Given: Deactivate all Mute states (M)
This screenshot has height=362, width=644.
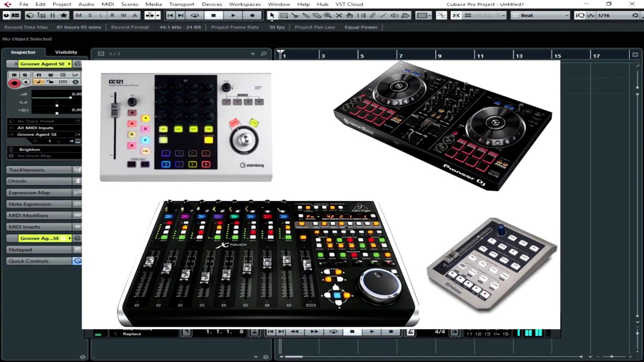Looking at the screenshot, I should click(x=78, y=16).
